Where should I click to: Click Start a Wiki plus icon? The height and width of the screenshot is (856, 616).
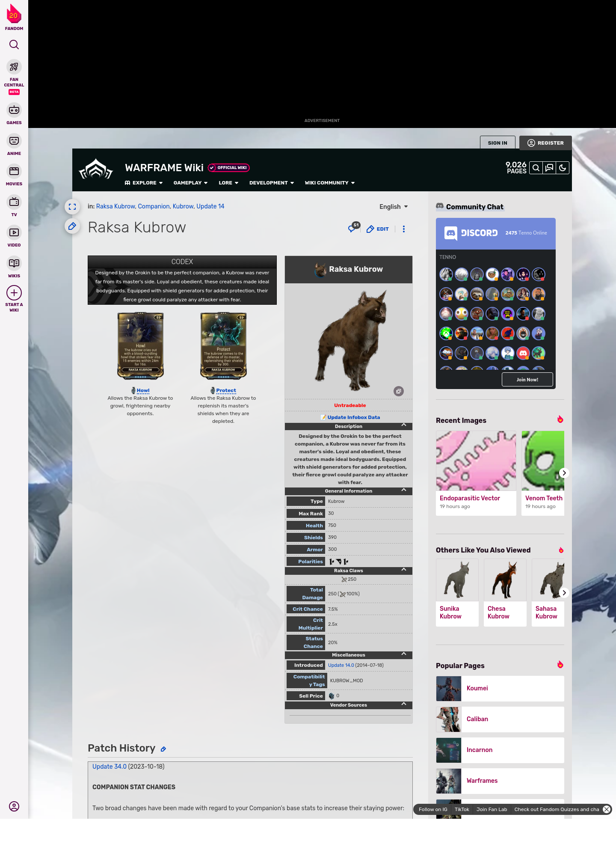pos(14,293)
